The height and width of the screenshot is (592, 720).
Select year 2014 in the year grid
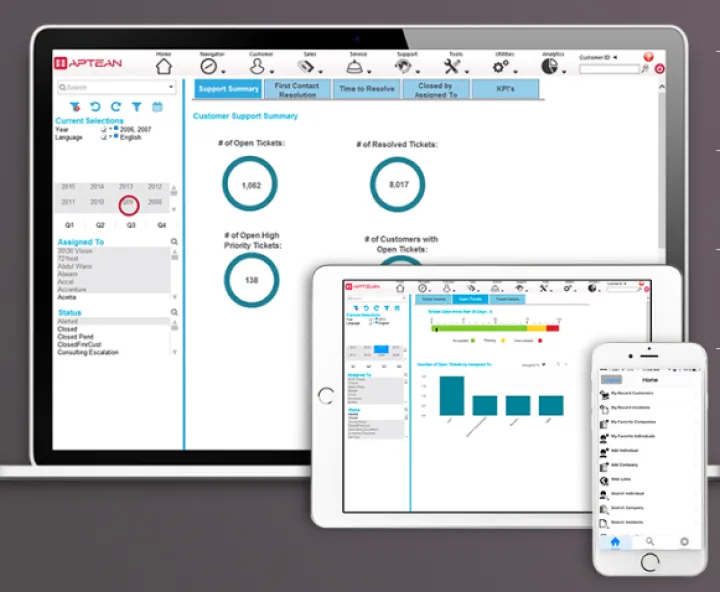coord(97,187)
